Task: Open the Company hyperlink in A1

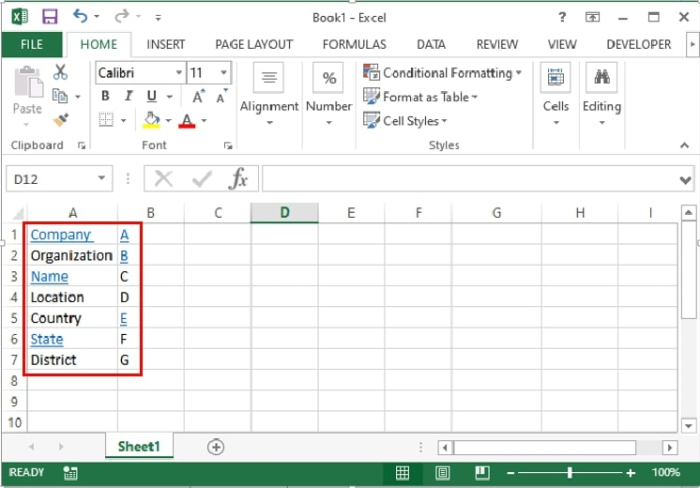Action: click(x=62, y=235)
